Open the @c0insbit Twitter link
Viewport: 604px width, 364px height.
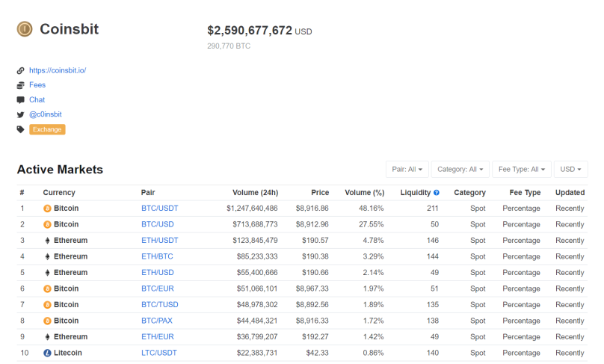pyautogui.click(x=46, y=114)
